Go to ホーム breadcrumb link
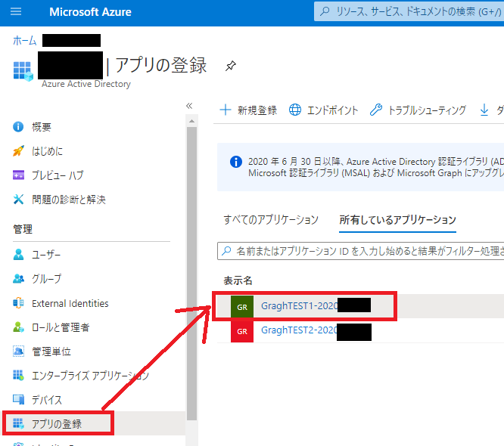 25,41
